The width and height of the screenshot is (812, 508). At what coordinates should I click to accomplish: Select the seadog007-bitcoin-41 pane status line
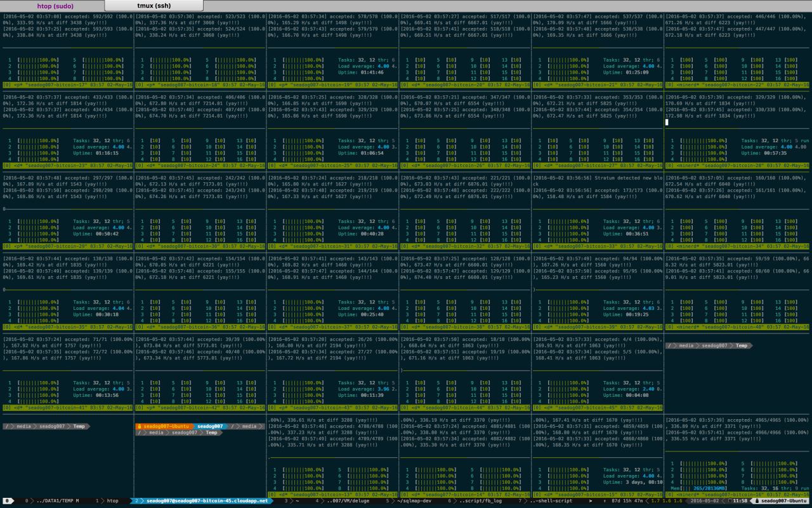pyautogui.click(x=67, y=408)
